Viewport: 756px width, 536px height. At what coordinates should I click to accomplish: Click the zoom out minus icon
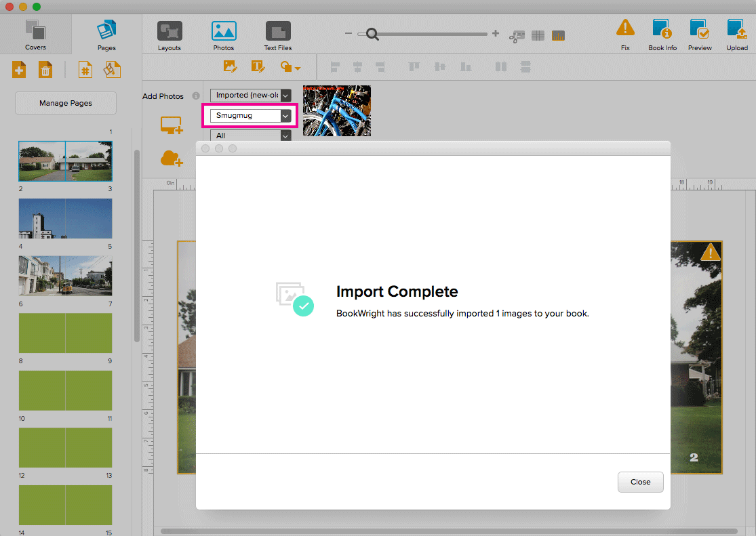point(349,34)
